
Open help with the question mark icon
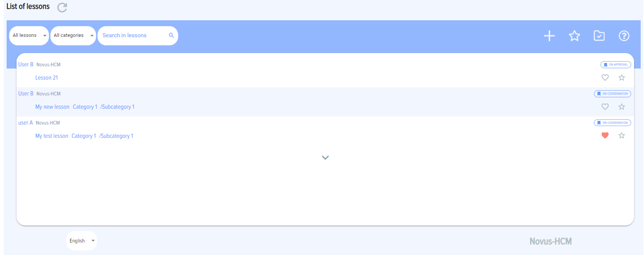624,36
